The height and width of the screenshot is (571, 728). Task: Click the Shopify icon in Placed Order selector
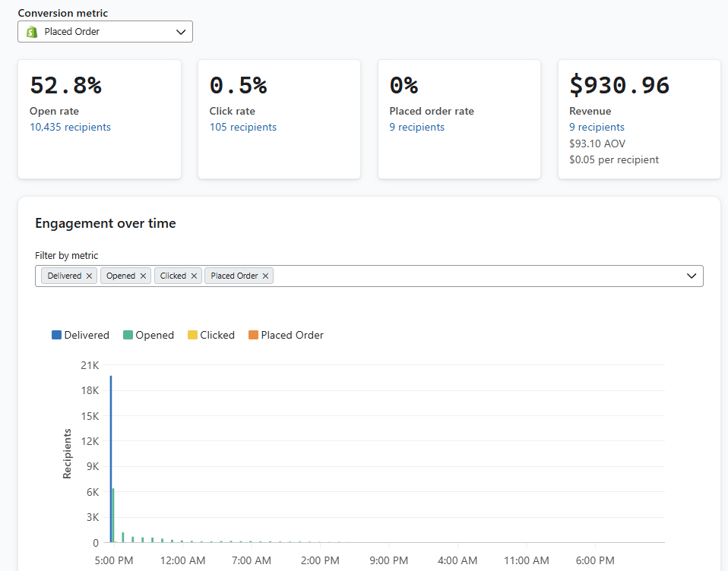tap(32, 32)
